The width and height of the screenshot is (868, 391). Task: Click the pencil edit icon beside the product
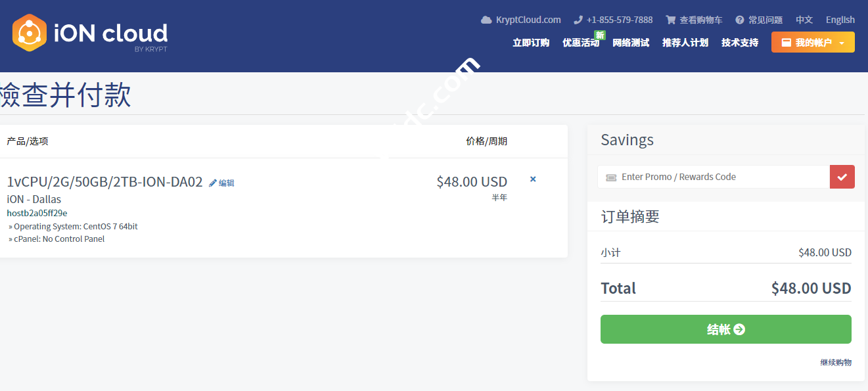click(213, 183)
